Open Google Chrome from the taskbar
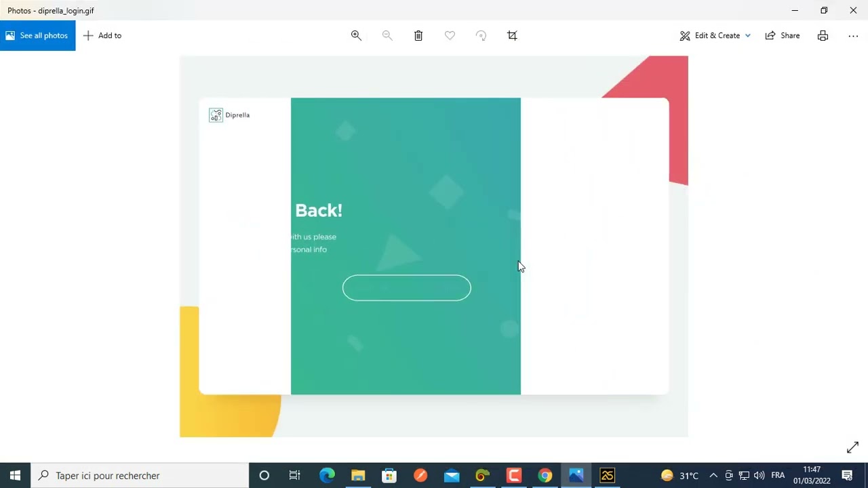Image resolution: width=868 pixels, height=488 pixels. (x=545, y=475)
